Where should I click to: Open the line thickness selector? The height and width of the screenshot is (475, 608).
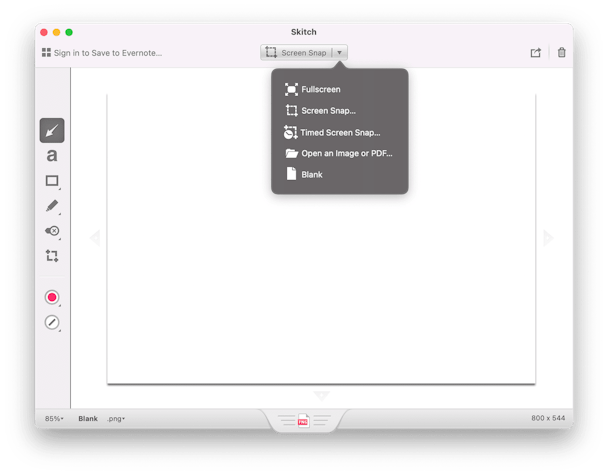coord(52,323)
